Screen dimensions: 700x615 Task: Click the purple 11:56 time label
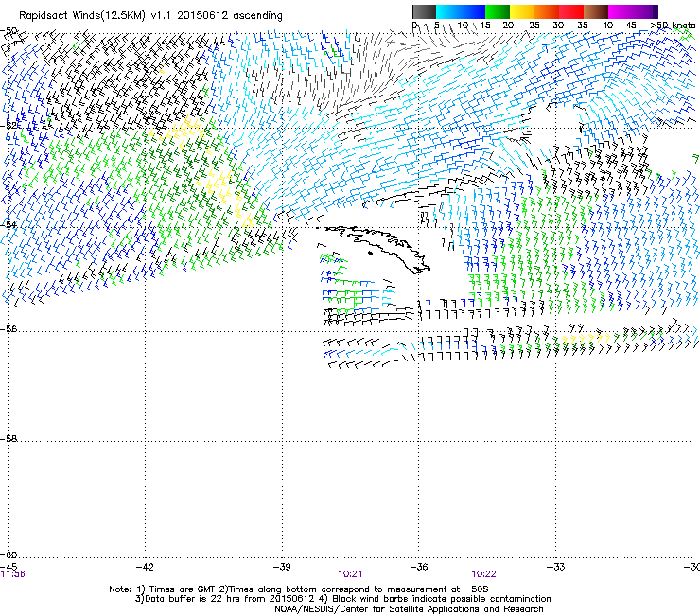pyautogui.click(x=13, y=574)
